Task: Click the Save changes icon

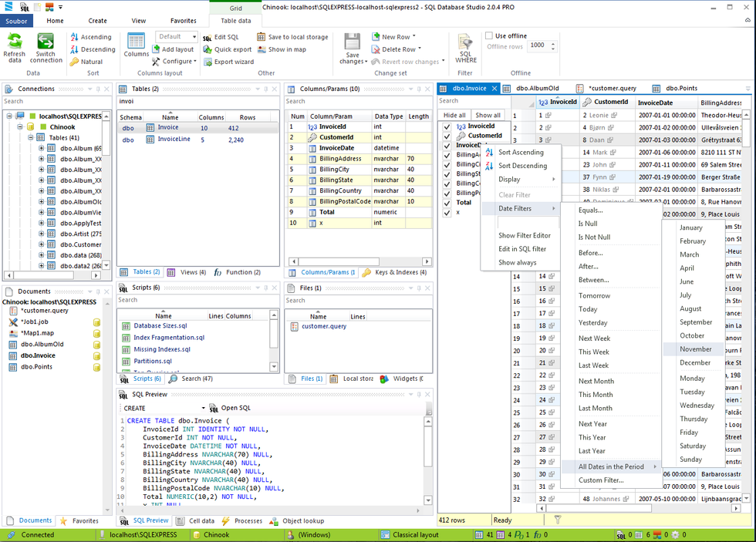Action: coord(353,42)
